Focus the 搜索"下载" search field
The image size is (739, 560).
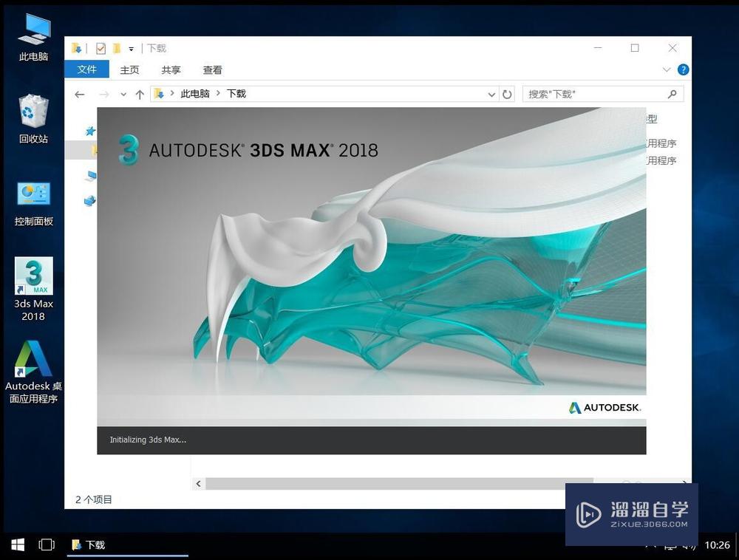pos(603,95)
